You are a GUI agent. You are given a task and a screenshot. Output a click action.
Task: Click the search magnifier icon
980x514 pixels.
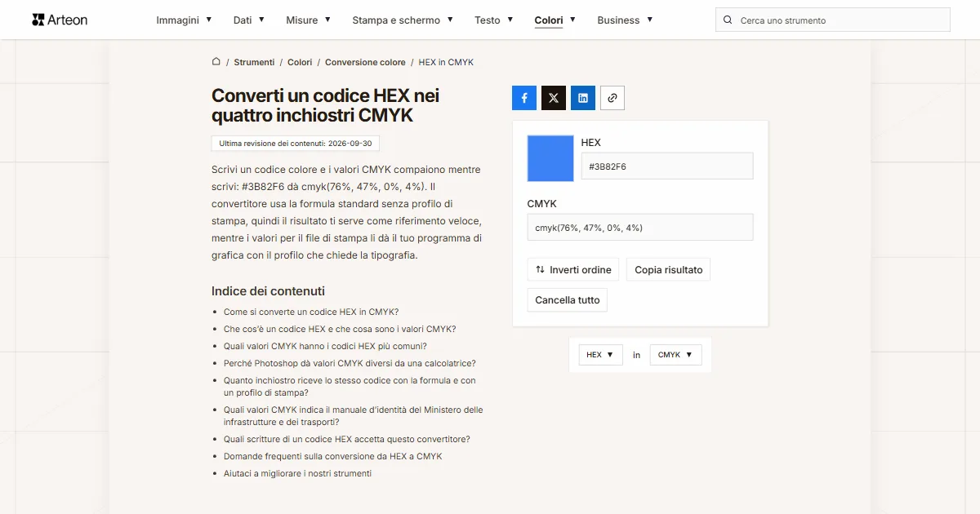pos(728,20)
